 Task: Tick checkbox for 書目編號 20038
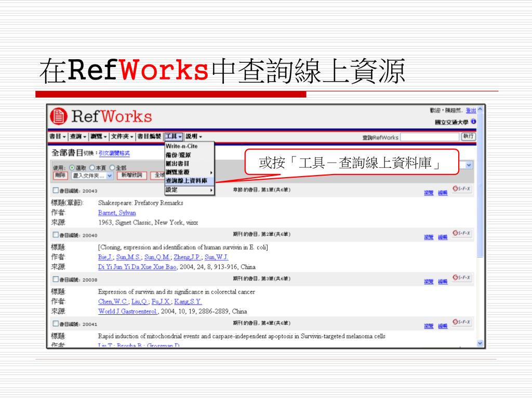pos(56,279)
